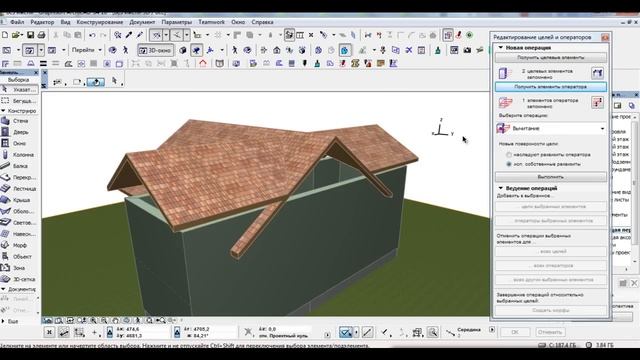This screenshot has width=640, height=360.
Task: Open the Справка menu
Action: (x=262, y=22)
